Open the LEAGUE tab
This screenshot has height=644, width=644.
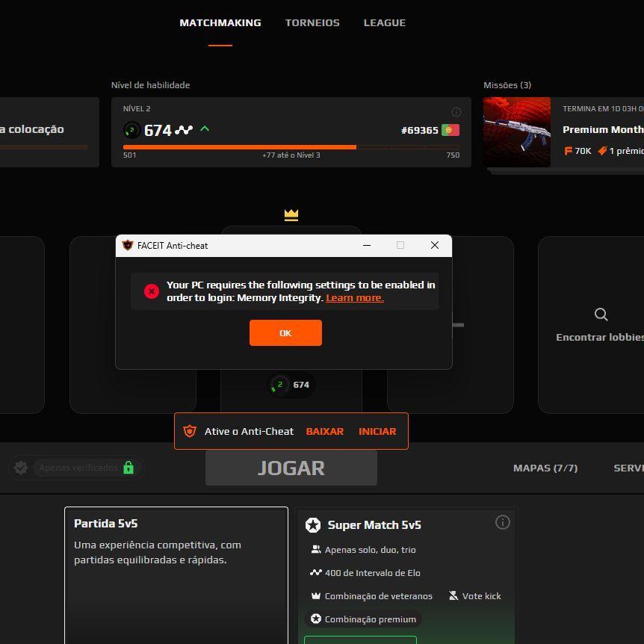click(385, 22)
